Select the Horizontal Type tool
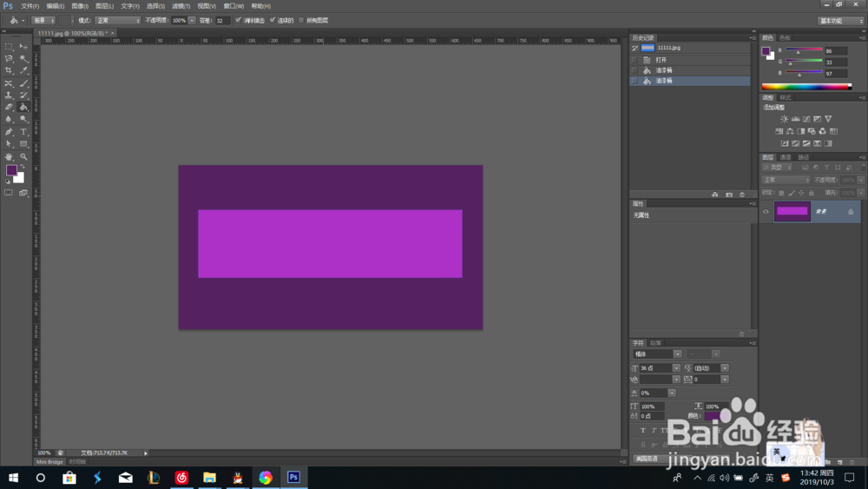Viewport: 868px width, 489px height. click(23, 132)
